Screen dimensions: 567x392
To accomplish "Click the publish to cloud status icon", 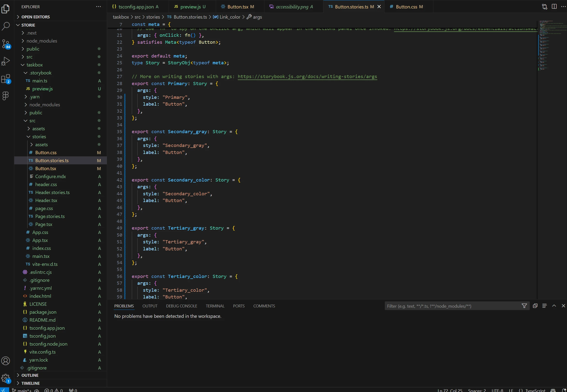I will [x=36, y=390].
